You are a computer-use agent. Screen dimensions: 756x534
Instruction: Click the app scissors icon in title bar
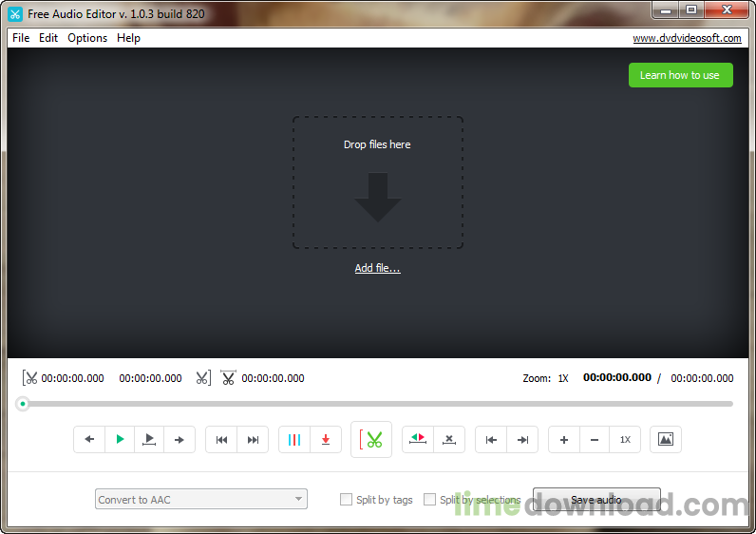pos(15,14)
